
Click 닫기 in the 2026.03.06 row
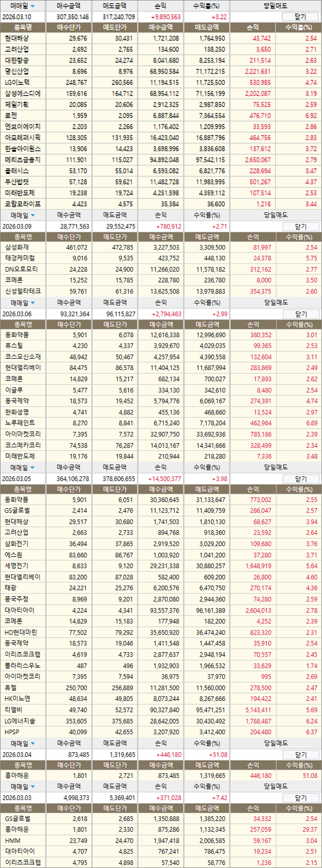[300, 314]
